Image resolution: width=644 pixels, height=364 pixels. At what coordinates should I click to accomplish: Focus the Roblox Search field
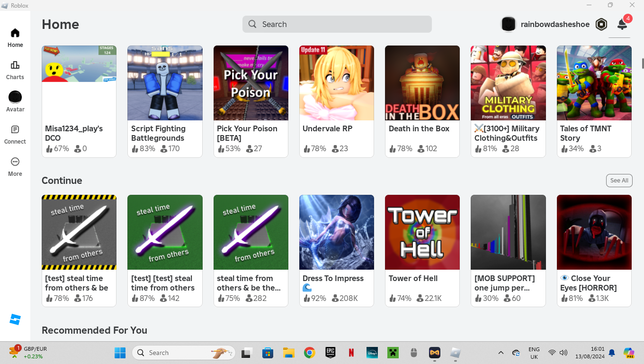point(337,24)
